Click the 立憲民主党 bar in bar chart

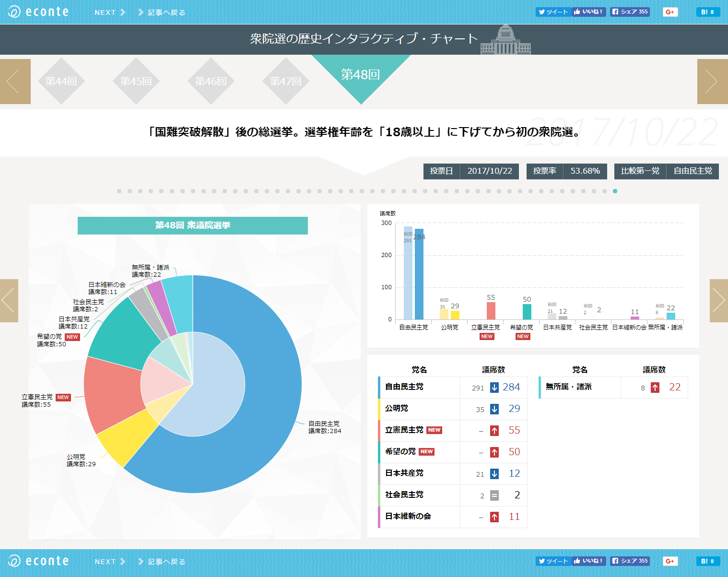491,311
